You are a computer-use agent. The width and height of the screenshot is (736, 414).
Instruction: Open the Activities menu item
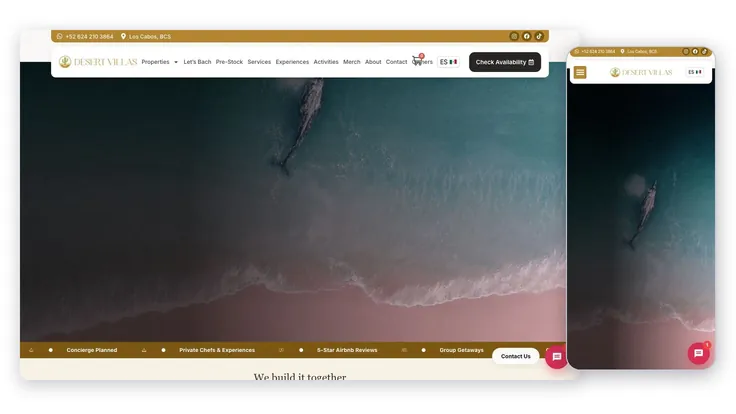coord(326,62)
